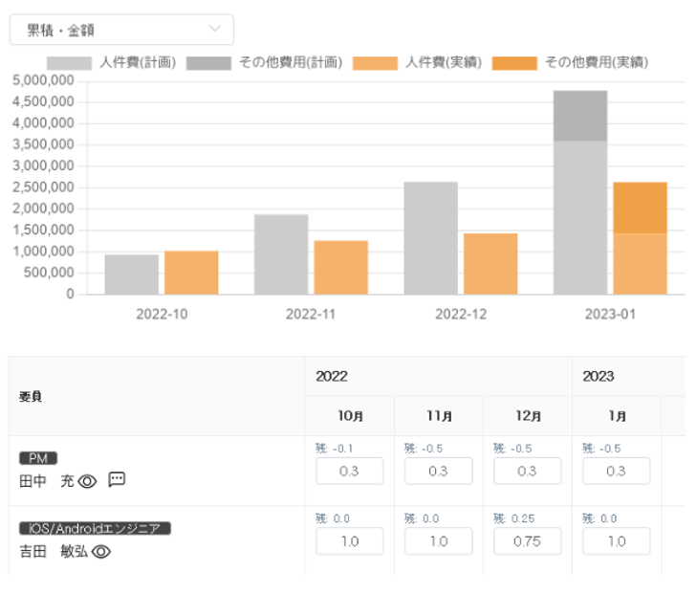Toggle その他費用(計画) legend swatch

[208, 63]
